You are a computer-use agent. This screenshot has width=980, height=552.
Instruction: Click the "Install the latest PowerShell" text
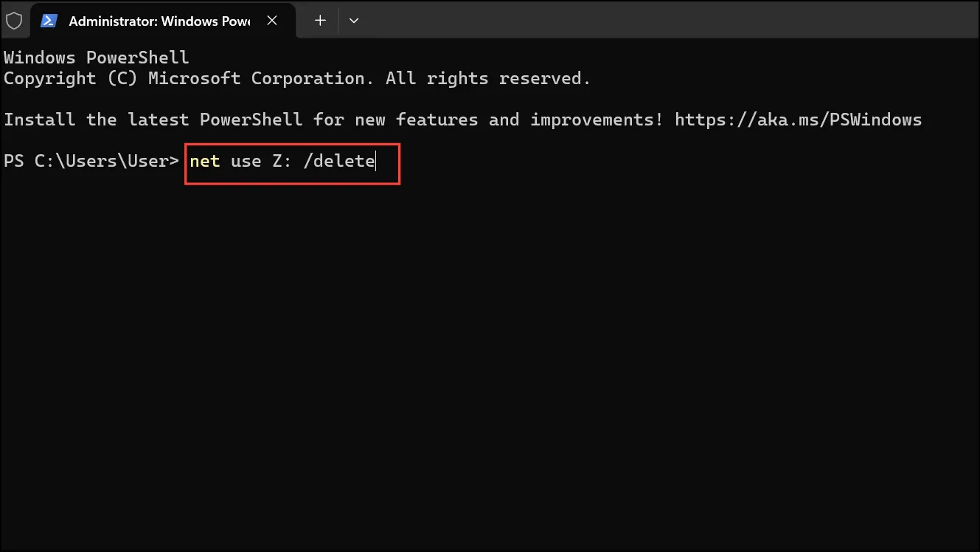(153, 120)
